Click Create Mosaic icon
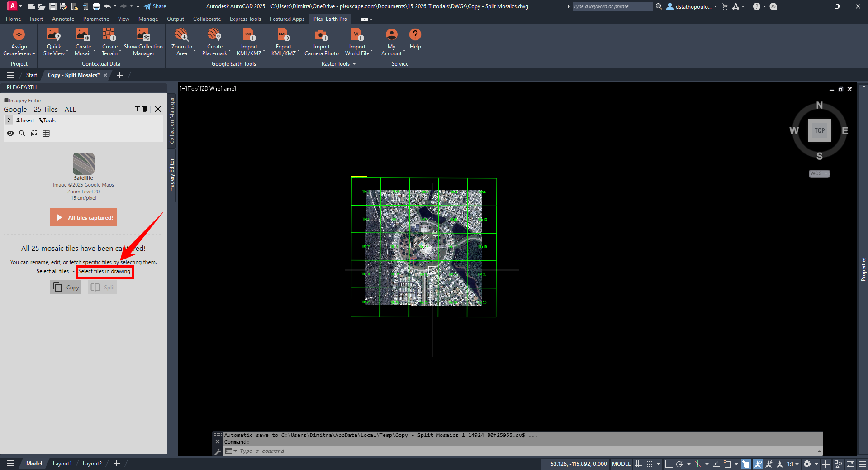868x470 pixels. (83, 35)
